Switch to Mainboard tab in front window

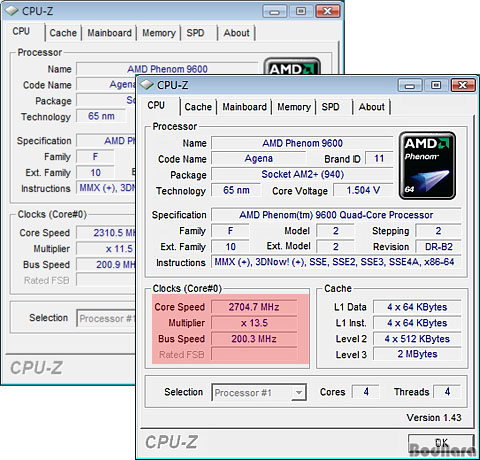pos(244,107)
